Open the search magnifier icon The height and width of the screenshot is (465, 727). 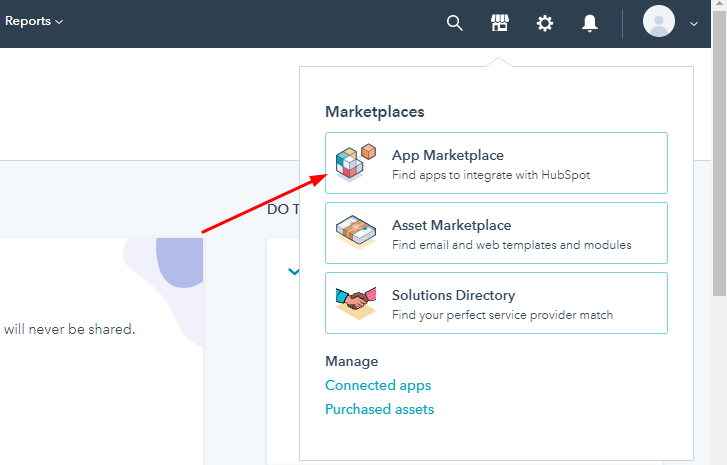tap(454, 23)
